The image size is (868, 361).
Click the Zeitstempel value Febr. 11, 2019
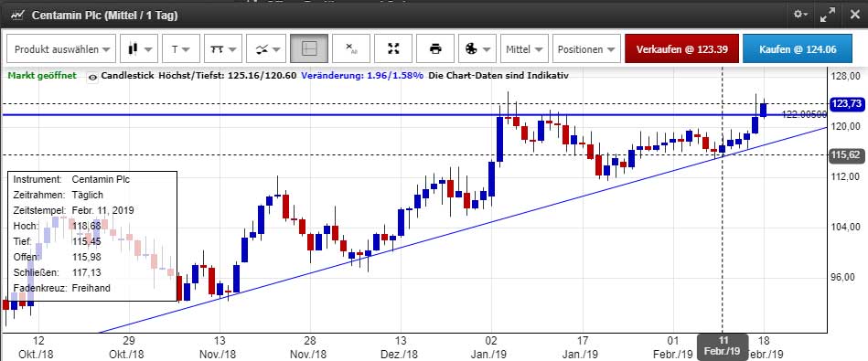pos(103,210)
